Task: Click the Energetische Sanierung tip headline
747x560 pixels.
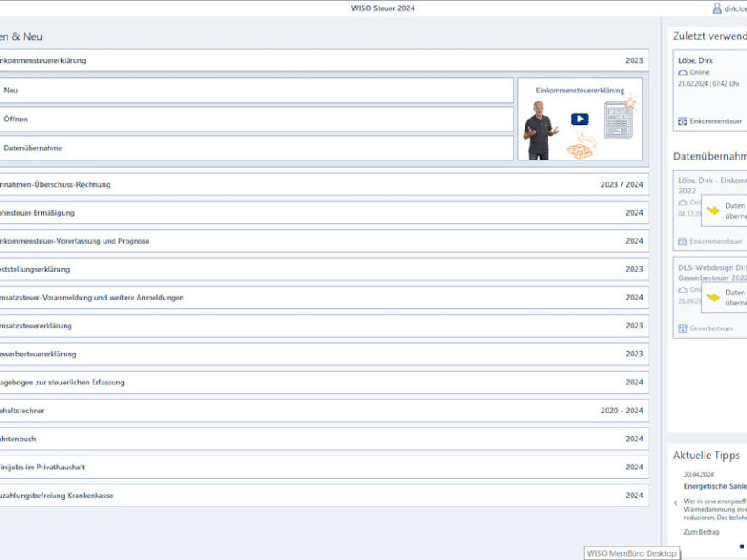Action: [x=715, y=486]
